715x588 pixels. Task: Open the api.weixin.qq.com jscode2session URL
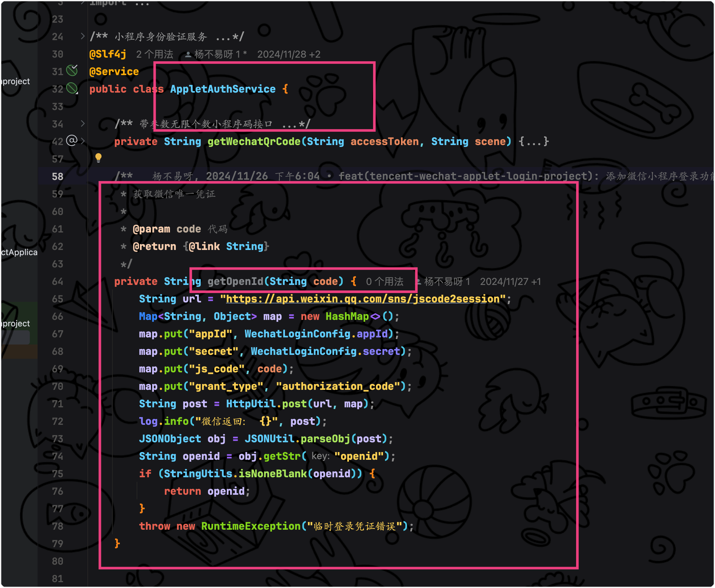[x=362, y=299]
